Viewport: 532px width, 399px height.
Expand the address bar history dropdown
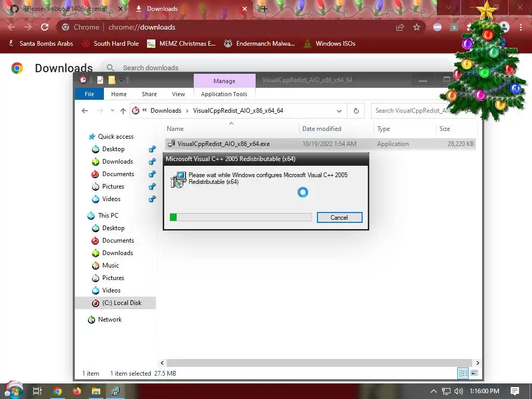click(x=339, y=111)
